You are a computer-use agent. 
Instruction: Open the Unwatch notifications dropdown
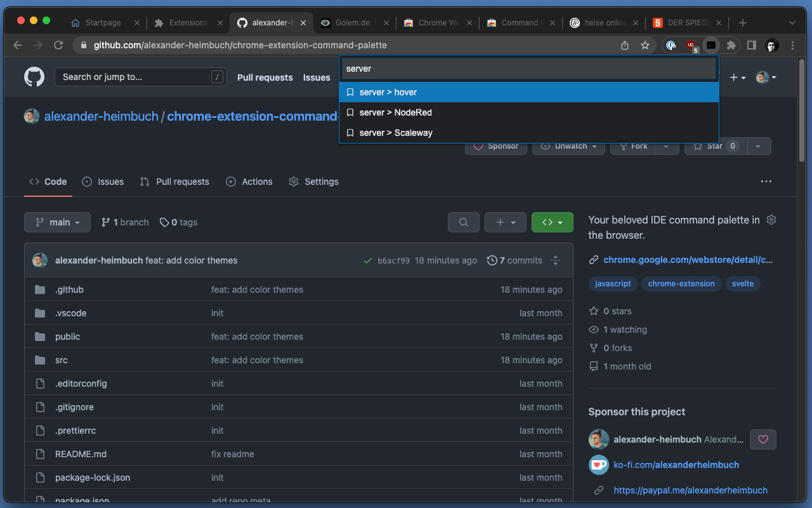coord(568,146)
